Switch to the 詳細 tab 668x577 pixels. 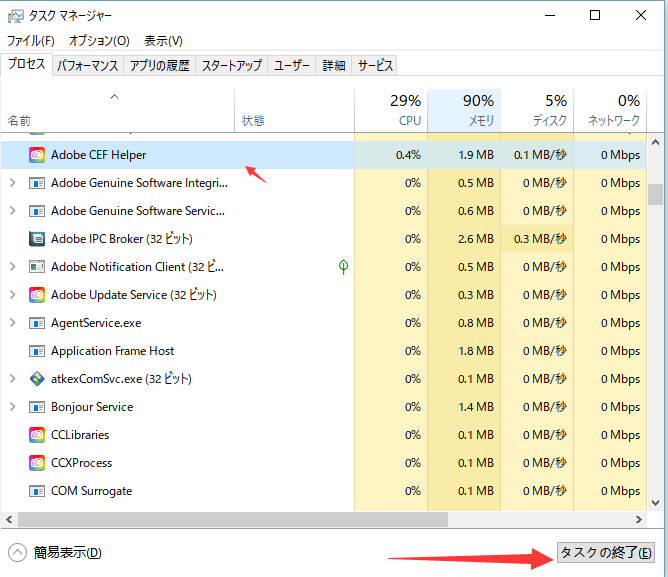pyautogui.click(x=334, y=66)
